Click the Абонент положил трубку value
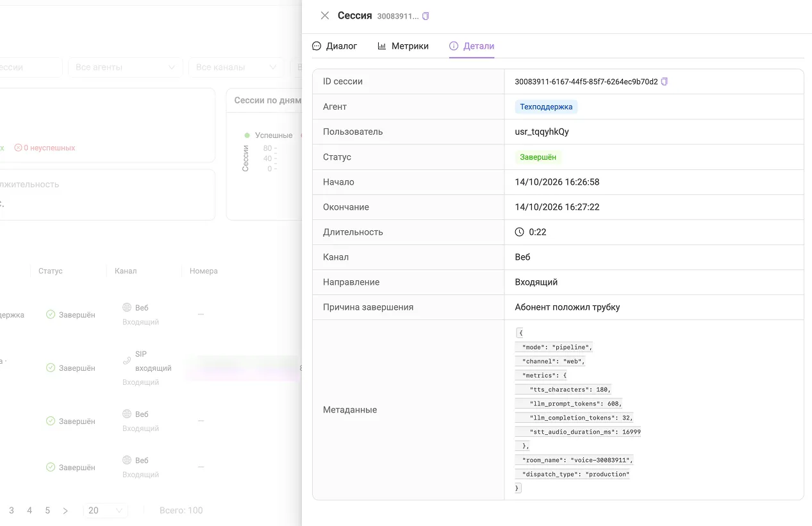812x526 pixels. [568, 307]
